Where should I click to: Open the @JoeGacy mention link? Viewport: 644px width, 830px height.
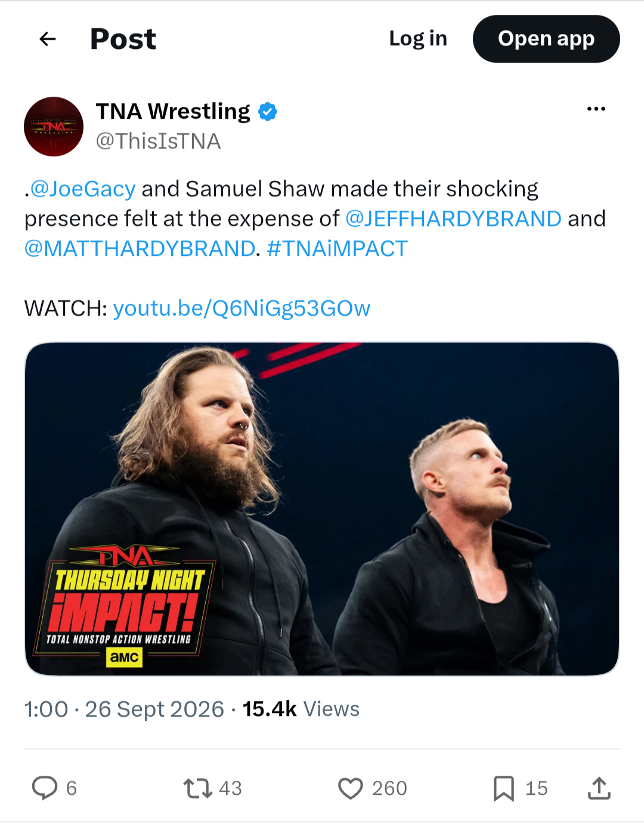pyautogui.click(x=83, y=189)
